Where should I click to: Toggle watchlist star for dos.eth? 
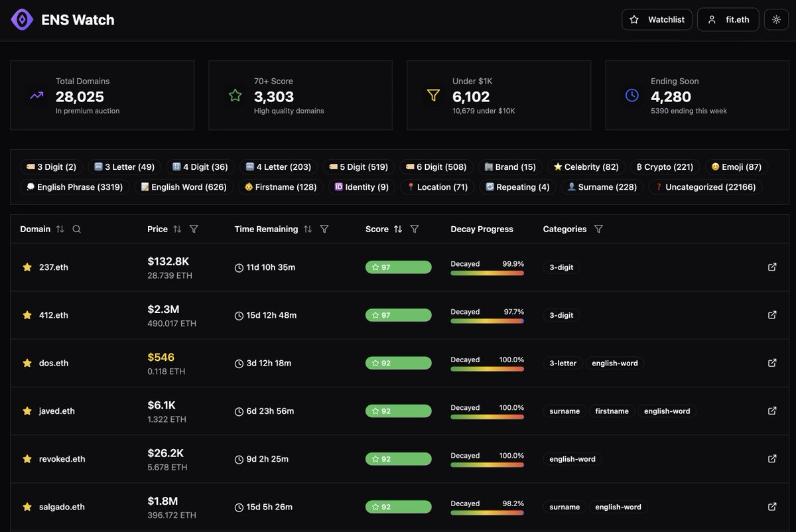pos(27,363)
